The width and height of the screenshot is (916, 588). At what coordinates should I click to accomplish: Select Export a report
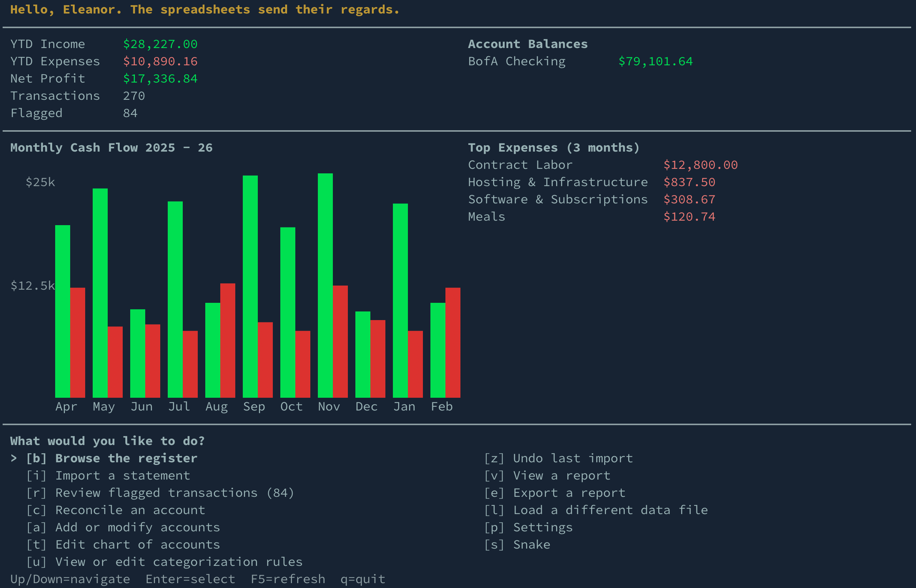pyautogui.click(x=555, y=493)
